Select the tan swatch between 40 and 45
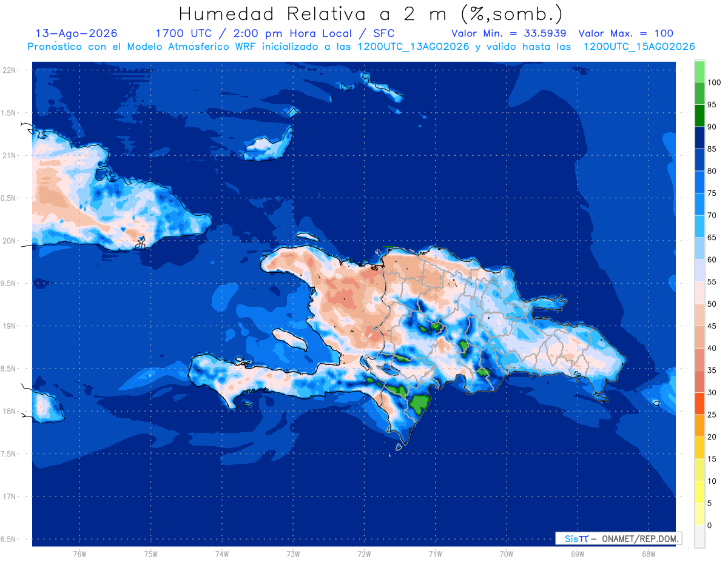728x562 pixels. (x=699, y=337)
